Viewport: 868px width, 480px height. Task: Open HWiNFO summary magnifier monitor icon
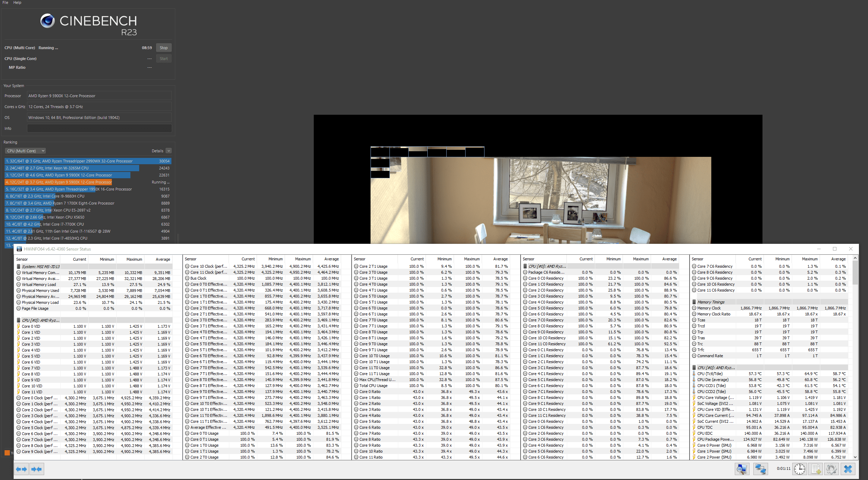[x=742, y=469]
